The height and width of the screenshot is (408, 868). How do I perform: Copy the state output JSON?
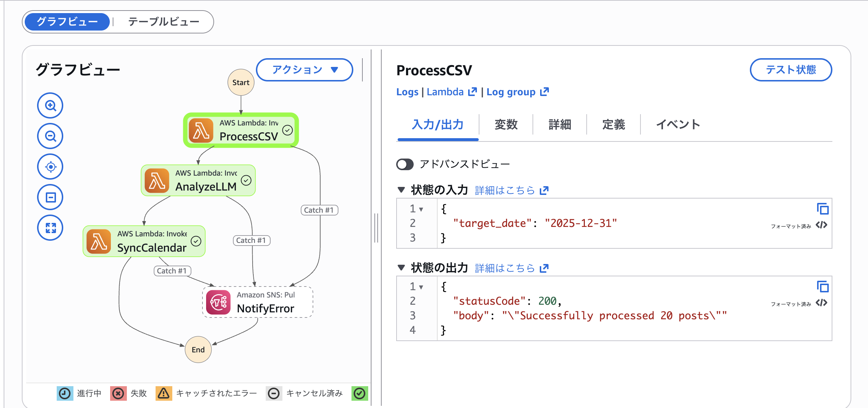coord(822,287)
